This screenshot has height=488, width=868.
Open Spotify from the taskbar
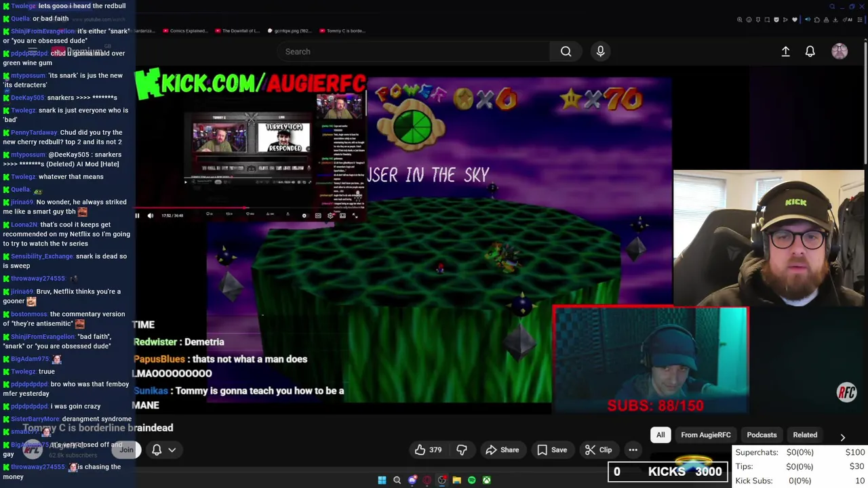click(x=472, y=480)
